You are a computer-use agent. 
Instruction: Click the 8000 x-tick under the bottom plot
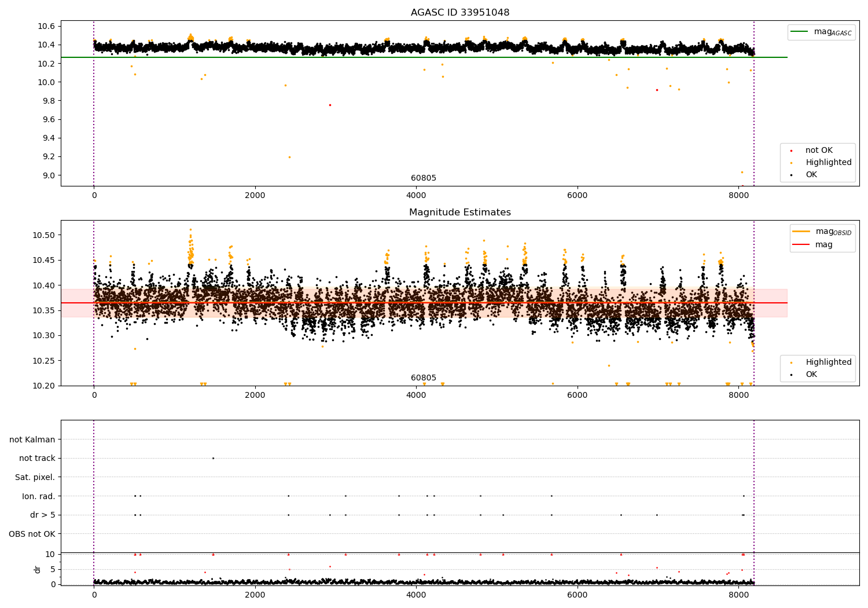(x=738, y=595)
